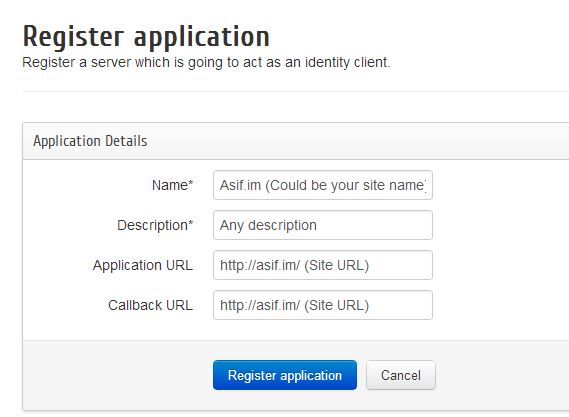
Task: Click the Description* field label
Action: tap(155, 225)
